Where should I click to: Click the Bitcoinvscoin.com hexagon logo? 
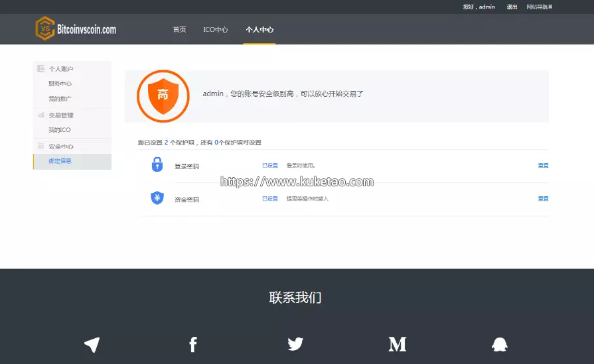45,29
